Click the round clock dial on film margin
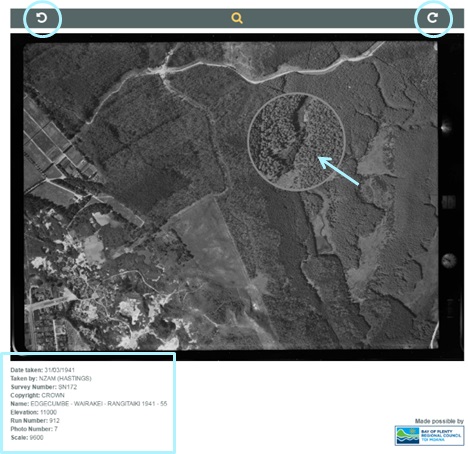The height and width of the screenshot is (454, 468). (449, 260)
